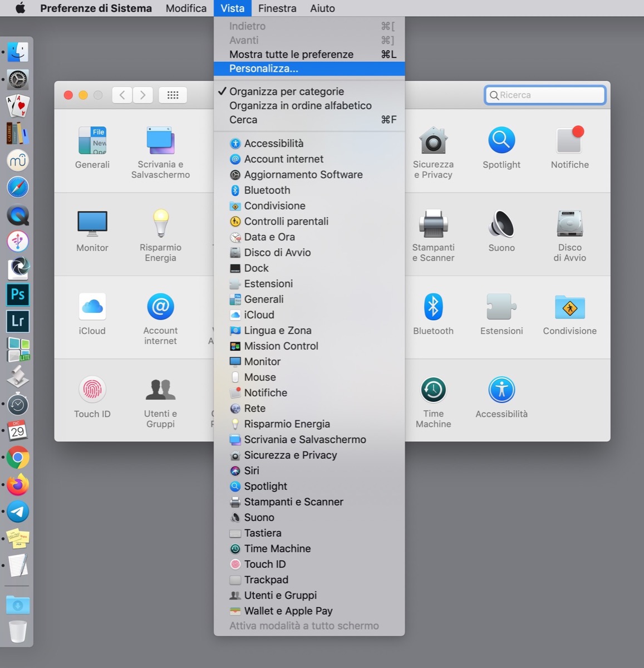Screen dimensions: 644x668
Task: Open the Stampanti e Scanner pane
Action: 433,224
